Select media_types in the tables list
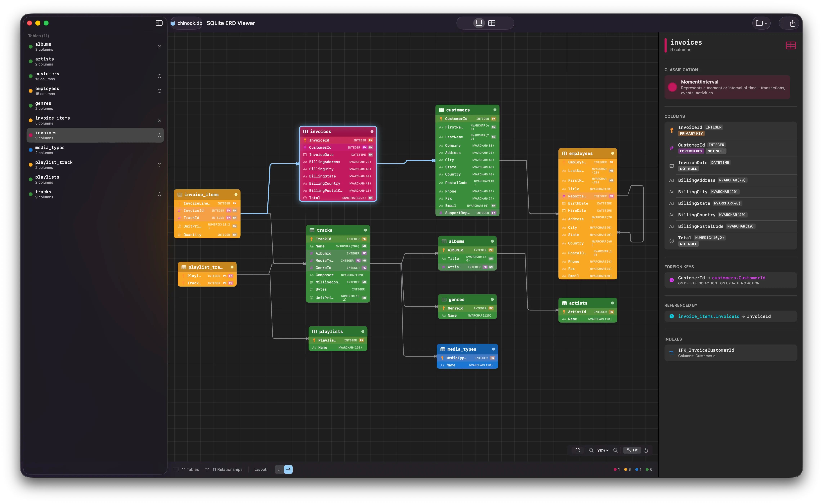 (x=95, y=150)
